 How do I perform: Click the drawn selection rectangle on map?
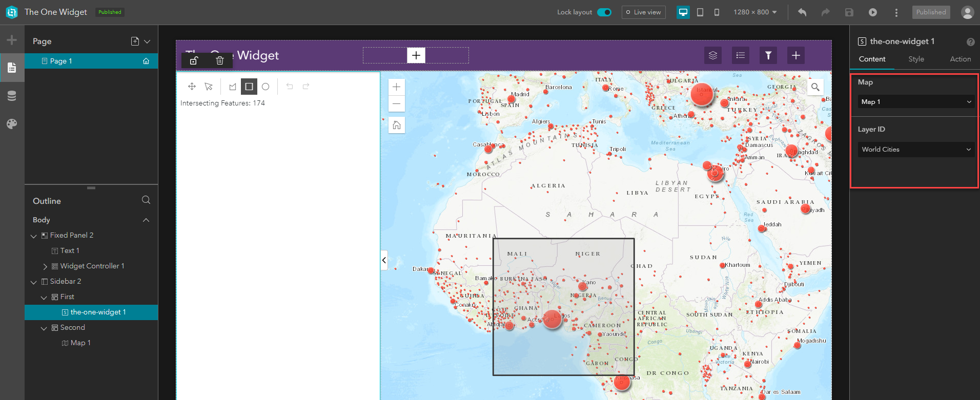click(x=563, y=307)
